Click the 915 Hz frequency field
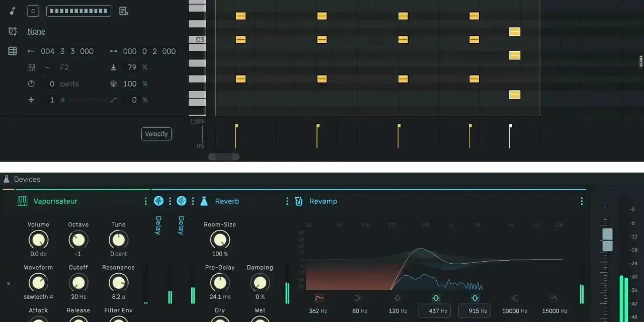 [x=474, y=311]
